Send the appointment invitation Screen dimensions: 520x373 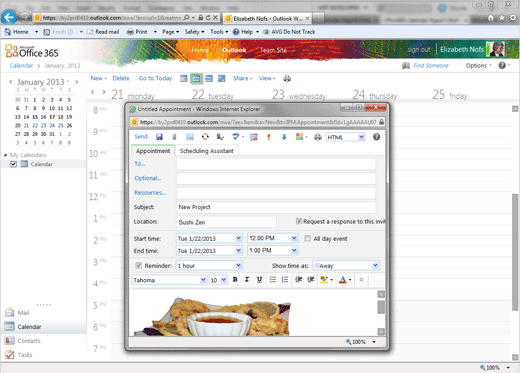click(141, 137)
